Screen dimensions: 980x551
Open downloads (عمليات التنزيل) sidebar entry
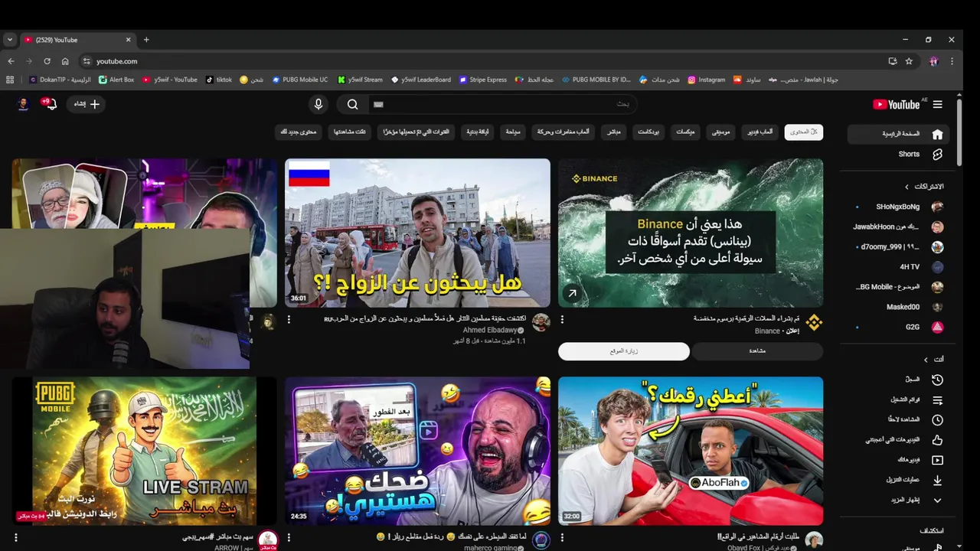click(899, 480)
